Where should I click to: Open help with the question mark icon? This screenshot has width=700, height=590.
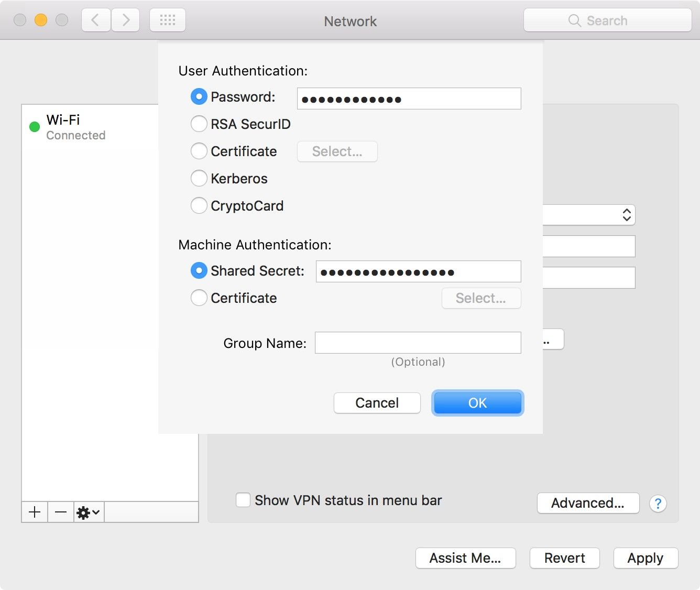[x=658, y=504]
